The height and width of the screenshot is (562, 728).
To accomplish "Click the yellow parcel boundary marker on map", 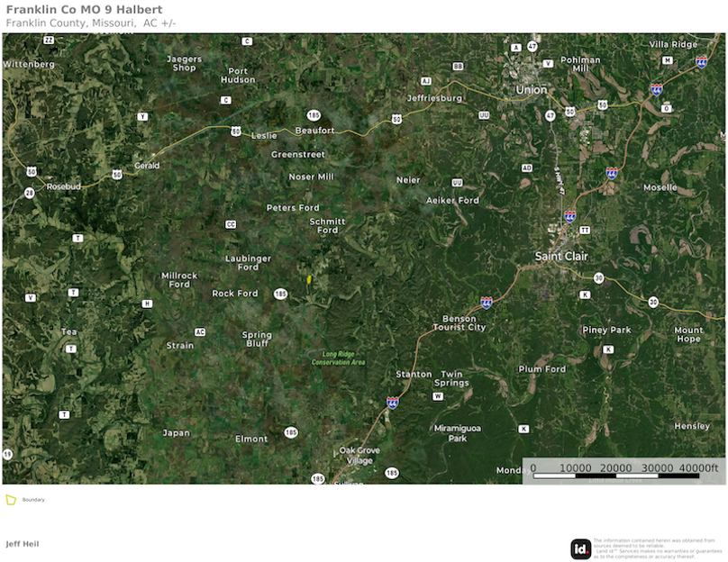I will [x=309, y=279].
